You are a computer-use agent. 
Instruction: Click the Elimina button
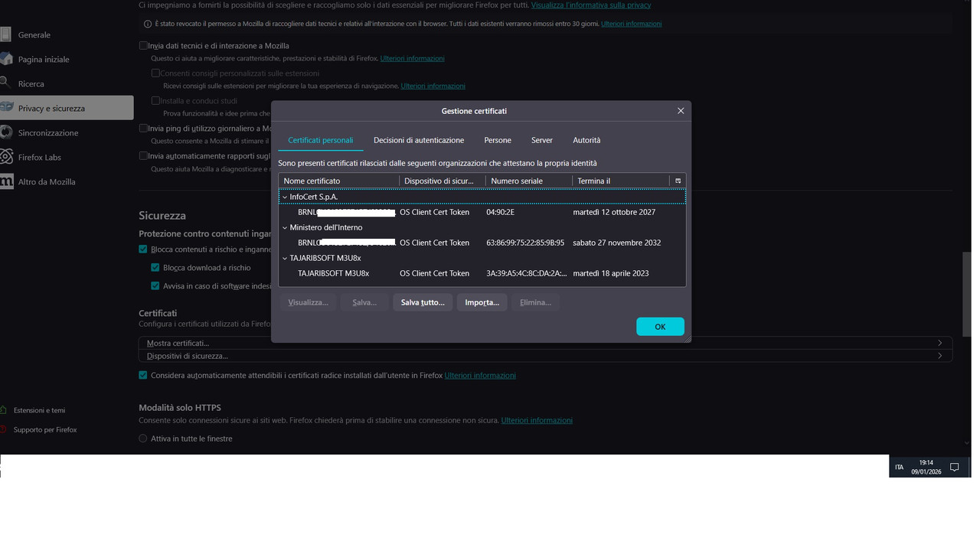point(535,302)
